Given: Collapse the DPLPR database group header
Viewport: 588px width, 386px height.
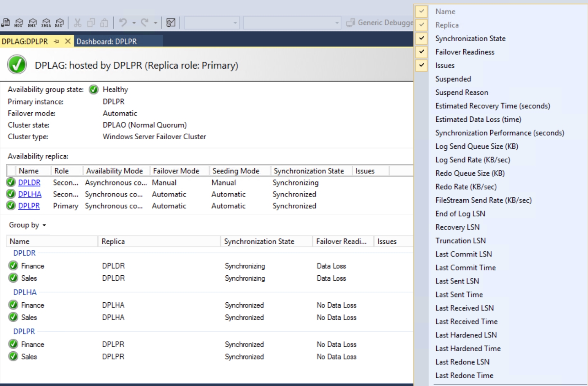Looking at the screenshot, I should pyautogui.click(x=24, y=331).
